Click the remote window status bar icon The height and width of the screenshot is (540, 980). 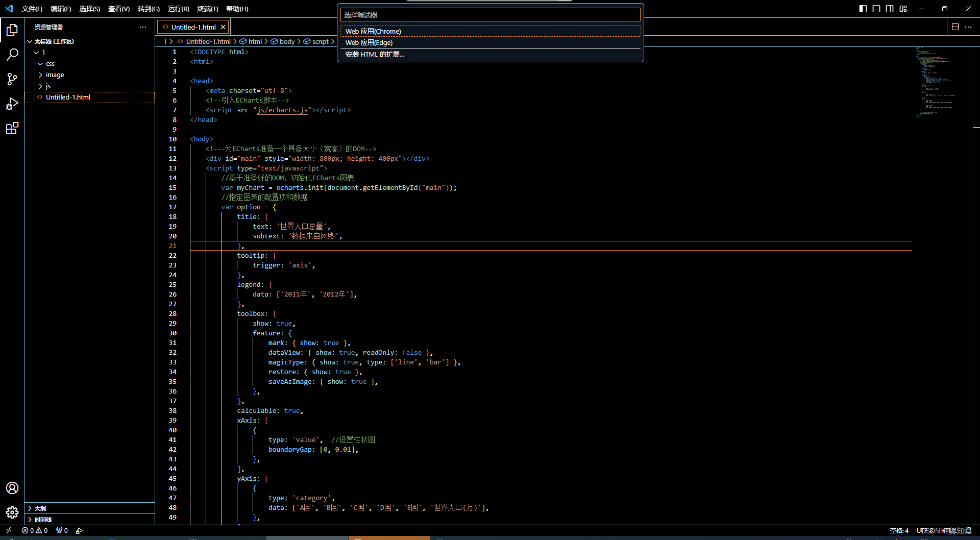pyautogui.click(x=9, y=530)
